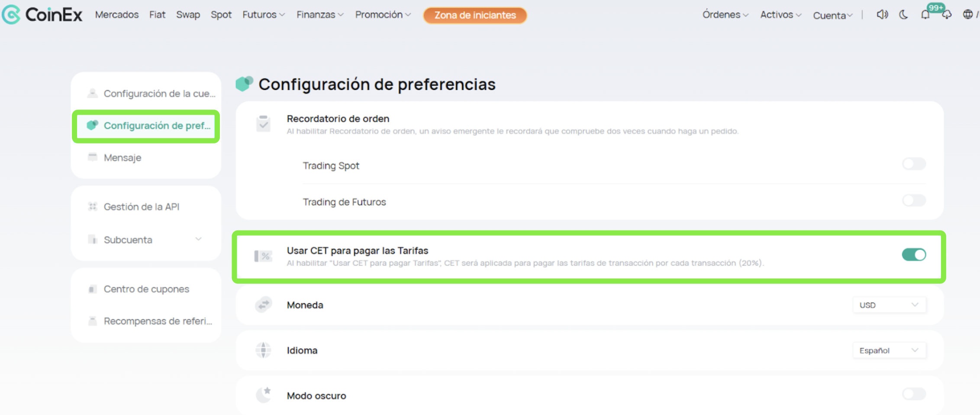Open the Cuenta dropdown menu
The image size is (980, 415).
point(833,15)
